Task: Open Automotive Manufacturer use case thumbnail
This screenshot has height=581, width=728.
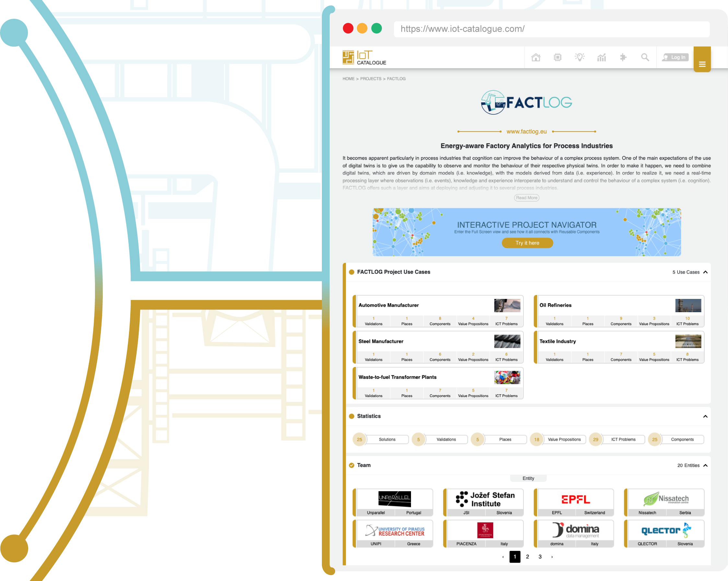Action: 507,305
